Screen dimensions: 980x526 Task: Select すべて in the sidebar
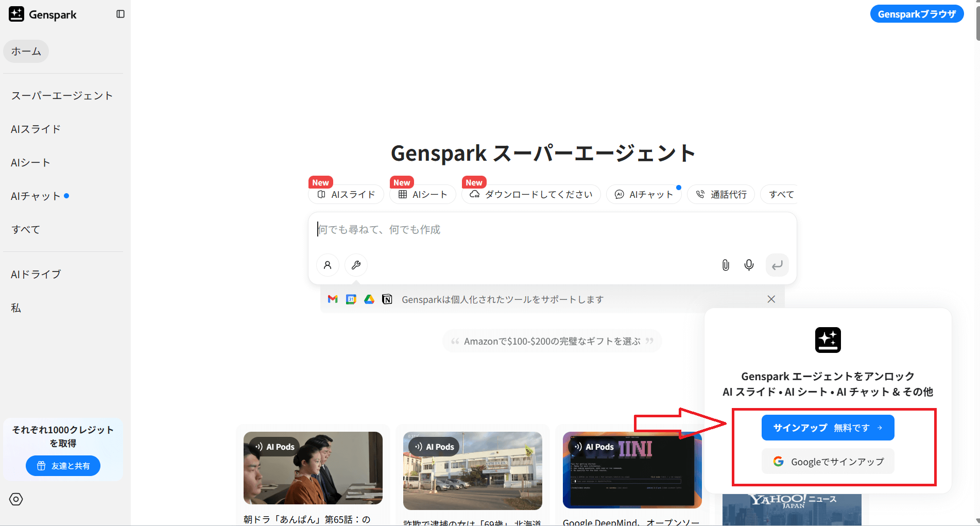click(x=26, y=230)
